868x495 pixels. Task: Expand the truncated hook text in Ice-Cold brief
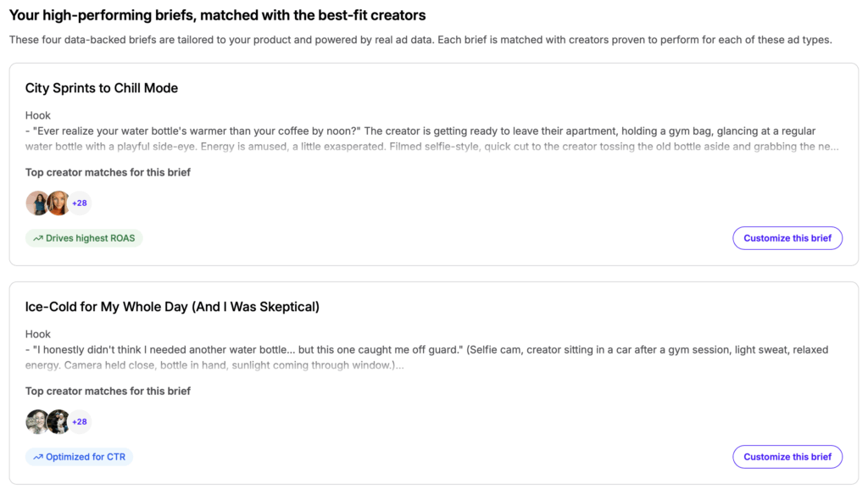(x=397, y=365)
